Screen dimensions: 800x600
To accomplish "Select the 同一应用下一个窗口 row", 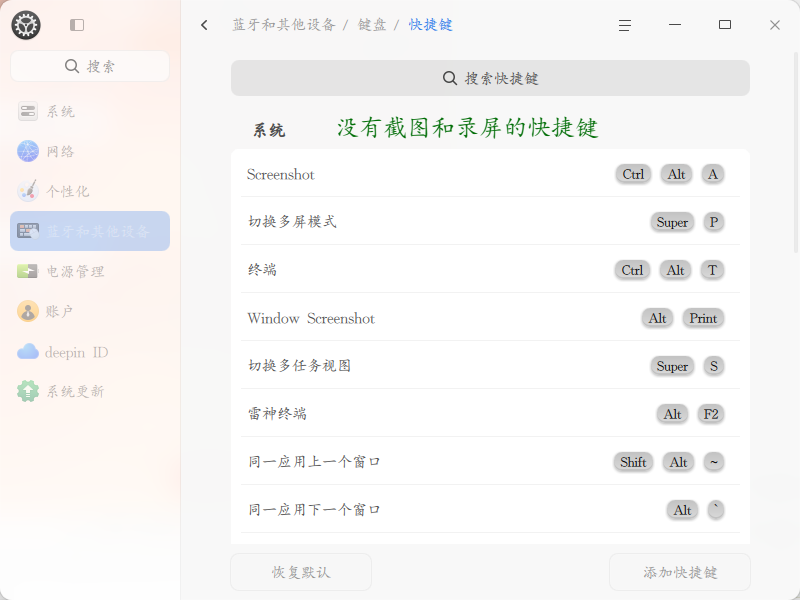I will click(490, 509).
